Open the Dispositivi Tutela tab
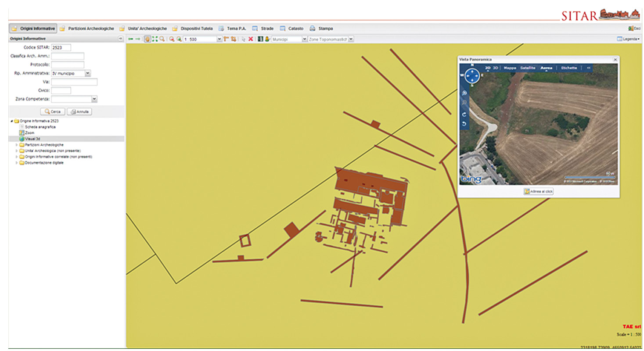This screenshot has height=351, width=644. tap(192, 28)
